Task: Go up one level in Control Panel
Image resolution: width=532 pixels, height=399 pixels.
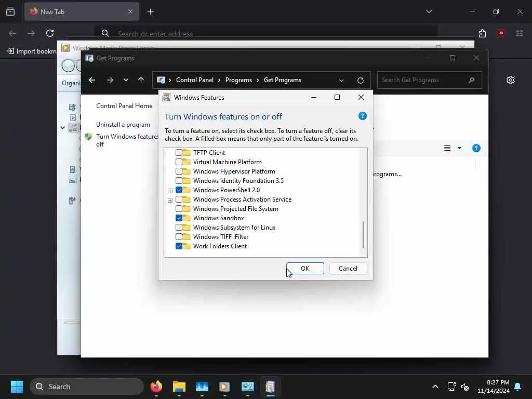Action: pos(141,80)
